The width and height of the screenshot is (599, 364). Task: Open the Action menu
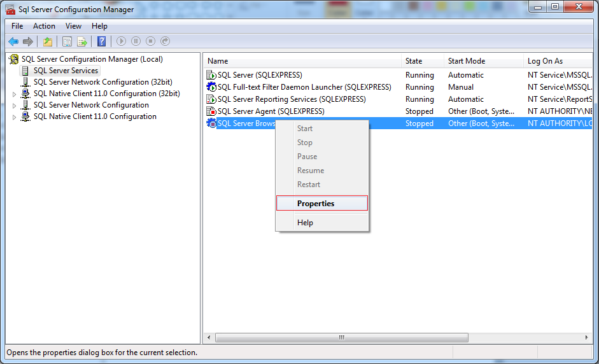[44, 26]
